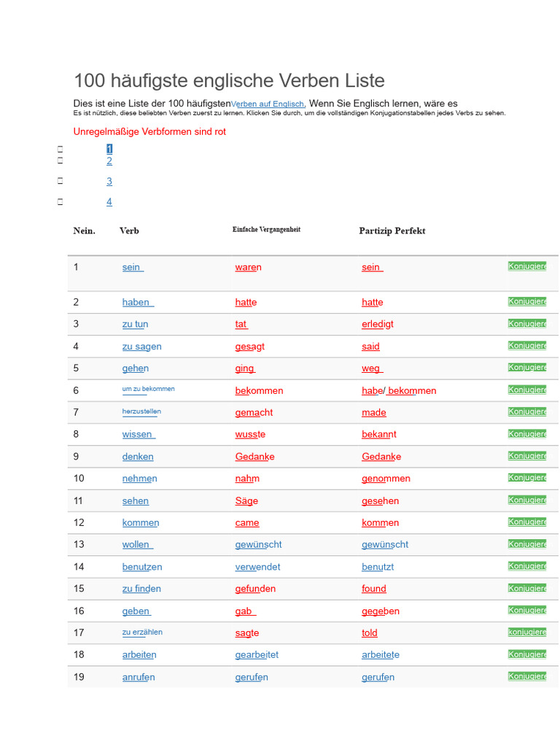
Task: Open the 'zu finden' verb link
Action: pos(141,589)
